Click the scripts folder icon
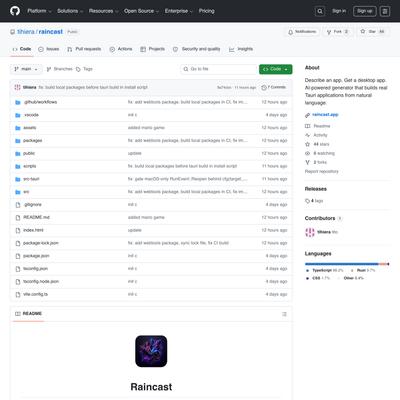This screenshot has height=400, width=400. (18, 166)
